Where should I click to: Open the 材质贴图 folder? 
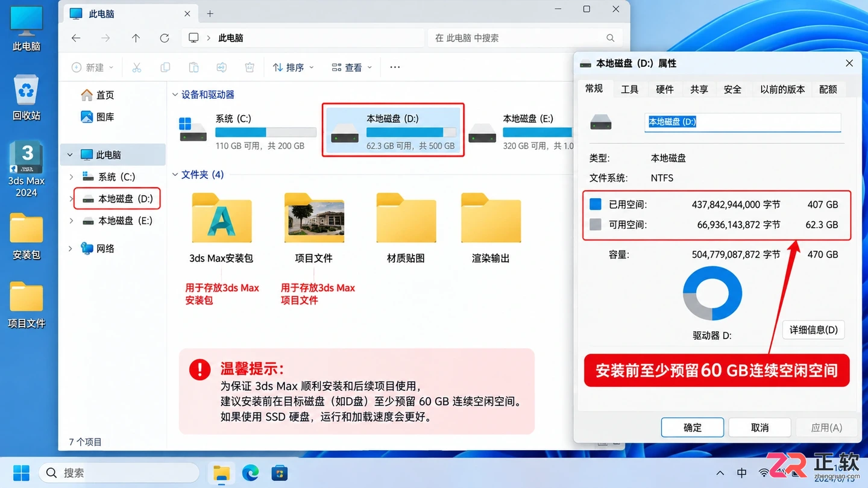[x=406, y=228]
